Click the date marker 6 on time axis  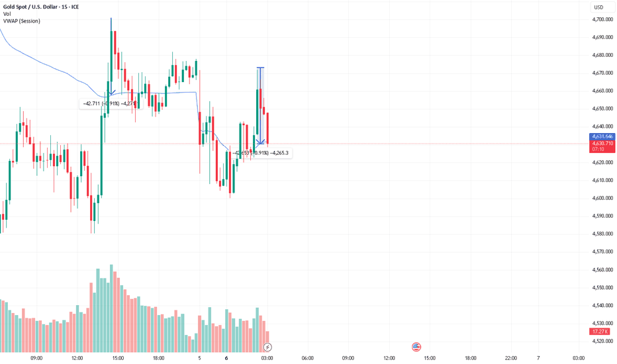tap(226, 358)
